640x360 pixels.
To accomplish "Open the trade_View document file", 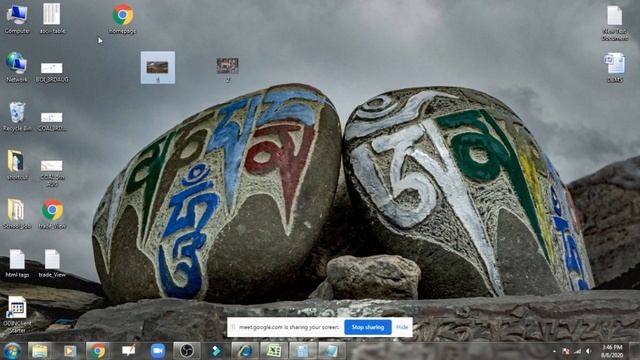I will tap(52, 263).
